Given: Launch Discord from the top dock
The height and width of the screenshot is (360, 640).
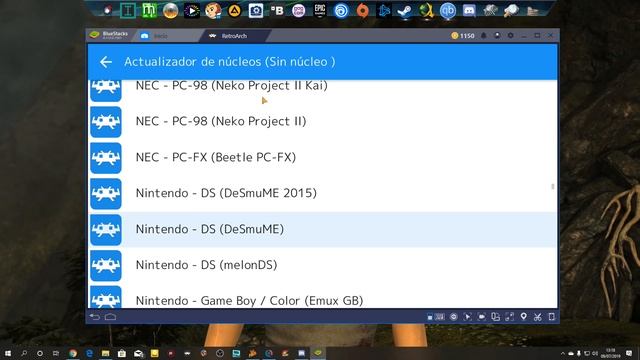Looking at the screenshot, I should 469,11.
